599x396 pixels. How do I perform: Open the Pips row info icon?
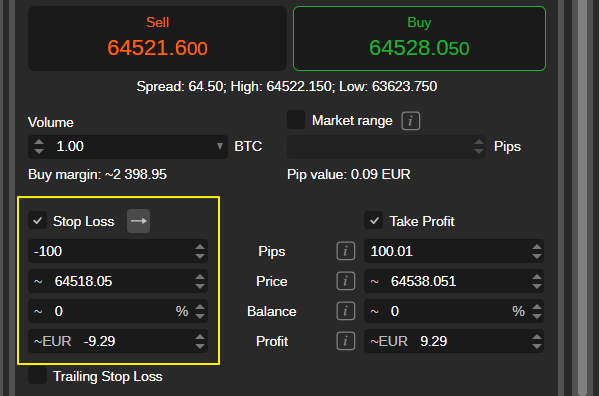(x=345, y=251)
